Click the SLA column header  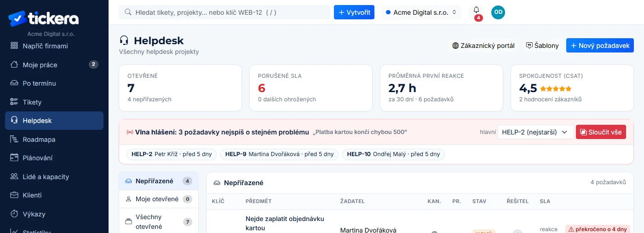pos(545,201)
